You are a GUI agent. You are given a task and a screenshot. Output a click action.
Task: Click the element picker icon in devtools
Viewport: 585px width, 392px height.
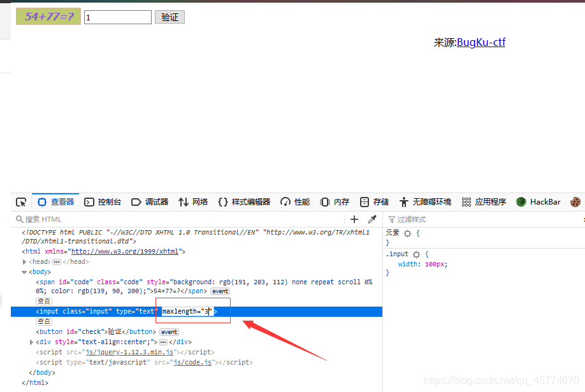(x=21, y=202)
